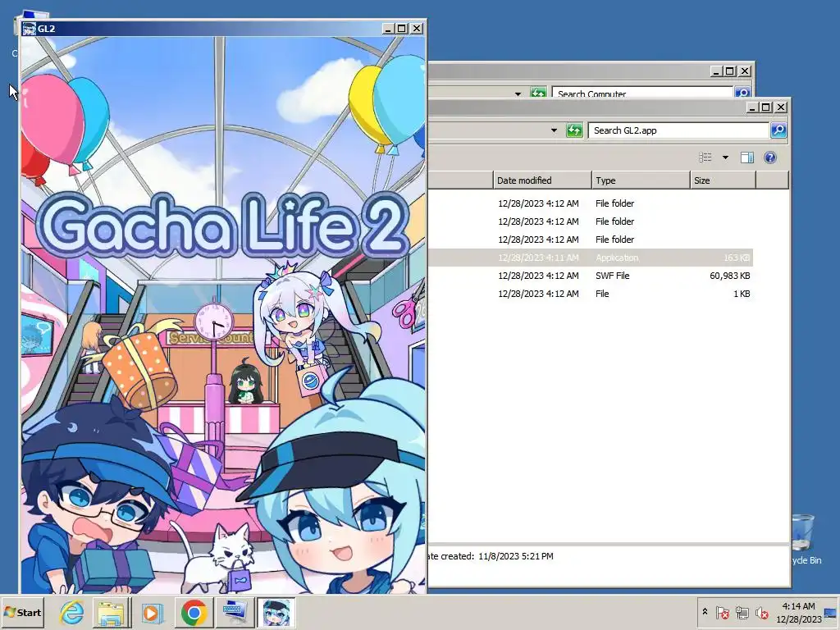
Task: Maximize the GL2 game window
Action: (x=402, y=29)
